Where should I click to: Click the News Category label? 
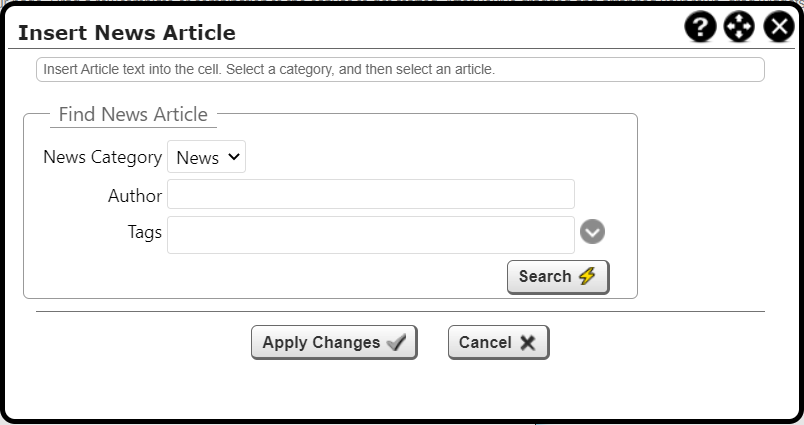[102, 157]
